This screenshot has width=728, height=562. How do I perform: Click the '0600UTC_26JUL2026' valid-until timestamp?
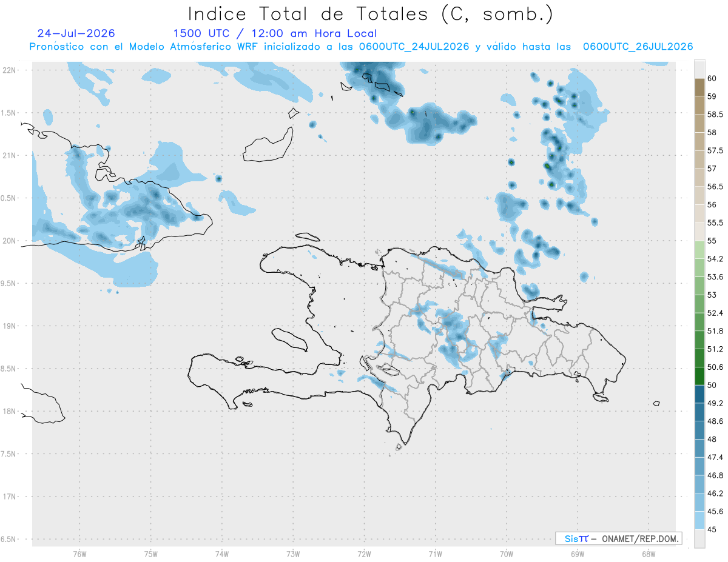click(x=638, y=47)
